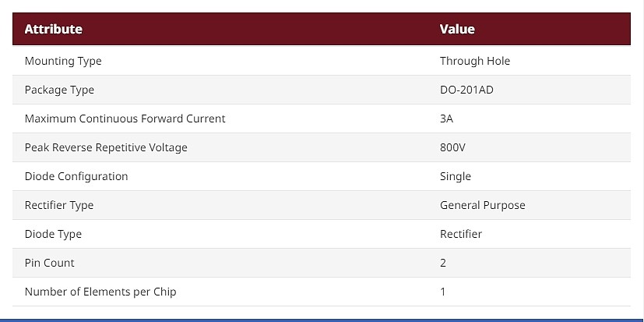Select the Pin Count label
Viewport: 644px width, 322px height.
tap(49, 263)
